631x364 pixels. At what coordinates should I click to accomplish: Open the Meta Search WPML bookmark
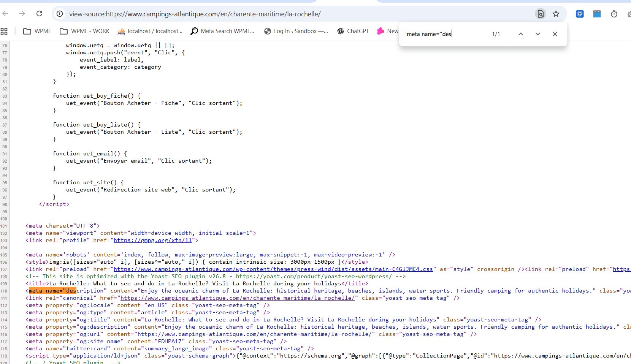222,31
